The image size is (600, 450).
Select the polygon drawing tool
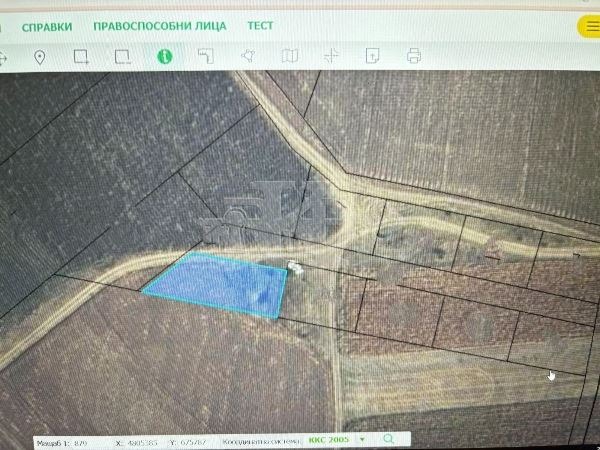tap(248, 57)
